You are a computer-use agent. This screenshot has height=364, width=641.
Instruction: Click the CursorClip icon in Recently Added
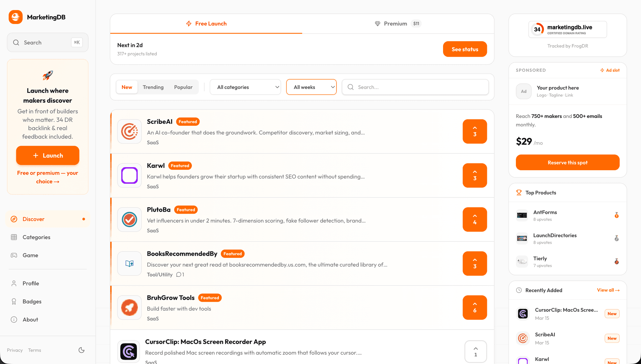tap(523, 314)
